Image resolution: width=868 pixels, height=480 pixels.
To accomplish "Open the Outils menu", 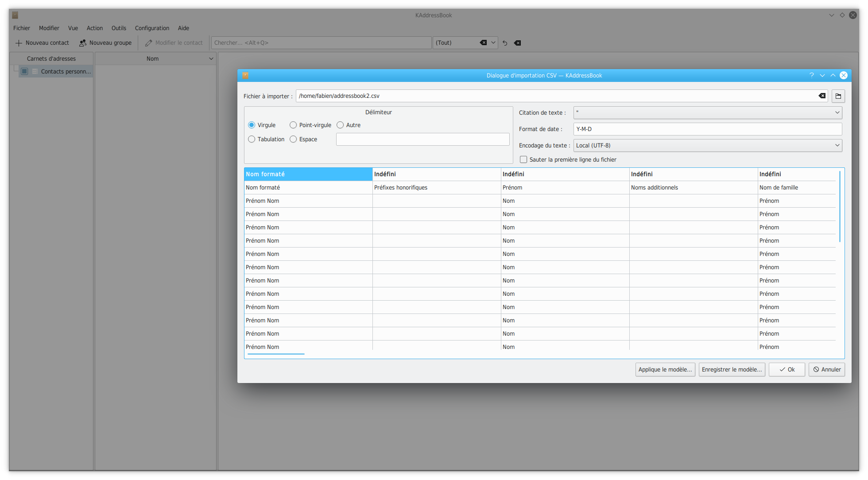I will 119,28.
